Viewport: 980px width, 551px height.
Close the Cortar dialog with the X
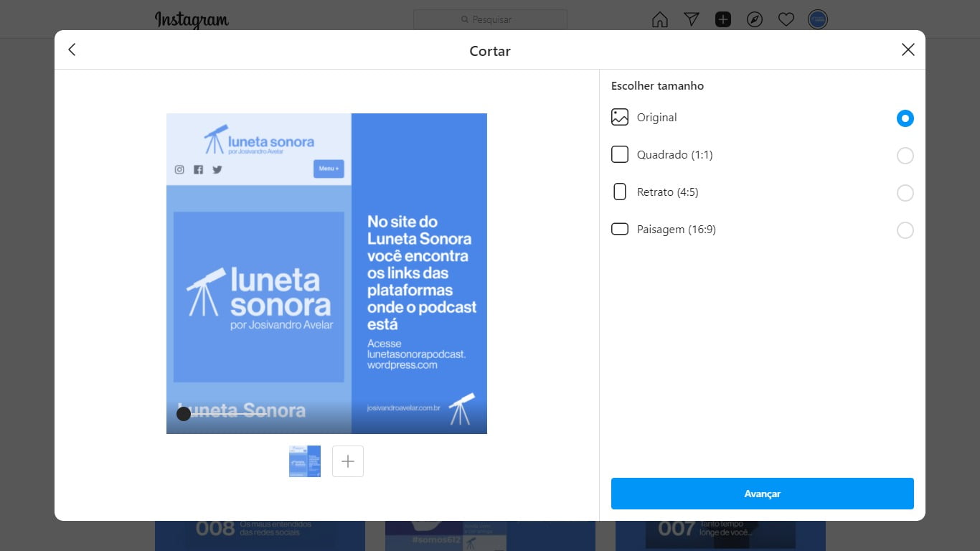(x=908, y=50)
